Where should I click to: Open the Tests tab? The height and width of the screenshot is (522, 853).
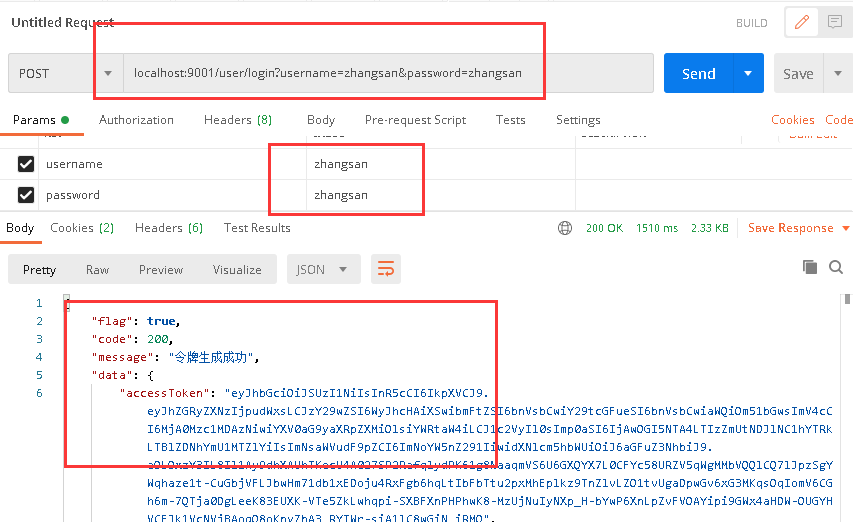(510, 120)
